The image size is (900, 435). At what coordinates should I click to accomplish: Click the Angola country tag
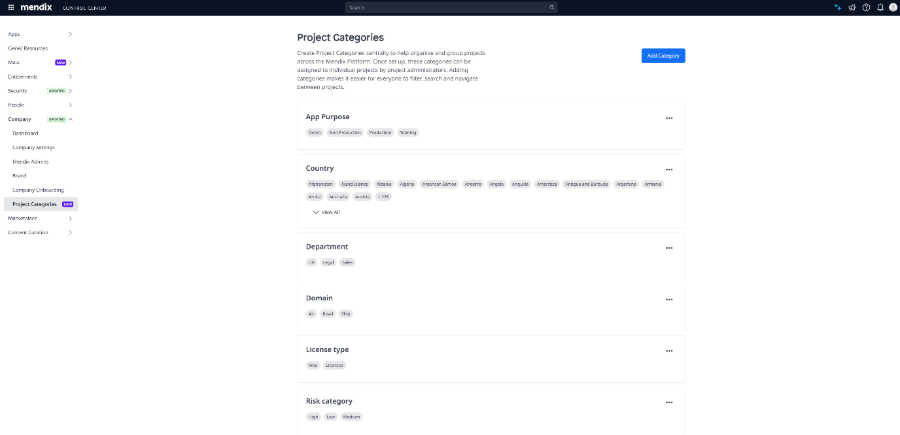pos(496,184)
